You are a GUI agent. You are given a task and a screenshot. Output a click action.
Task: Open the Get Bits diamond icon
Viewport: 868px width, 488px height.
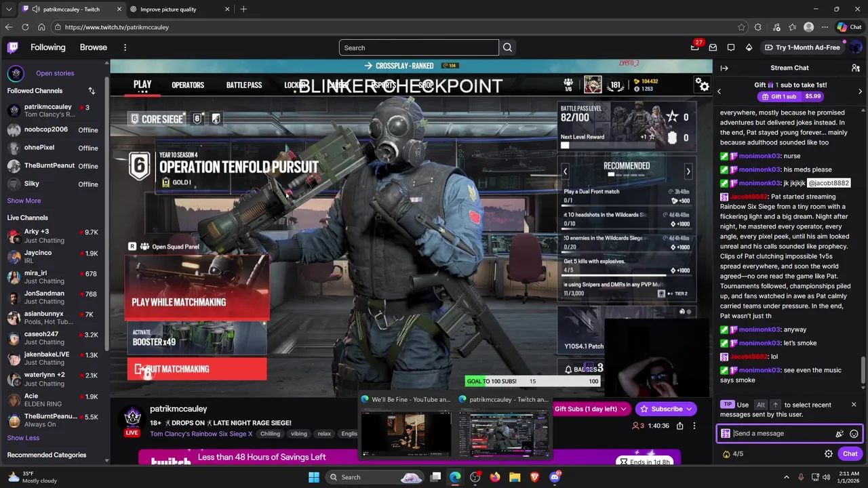click(749, 47)
